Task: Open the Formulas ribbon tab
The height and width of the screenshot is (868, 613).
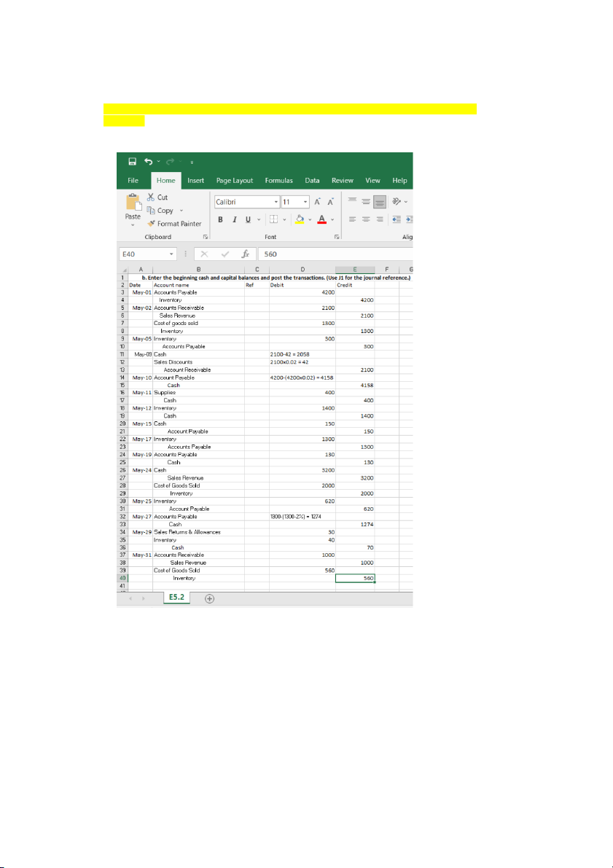Action: (x=278, y=181)
